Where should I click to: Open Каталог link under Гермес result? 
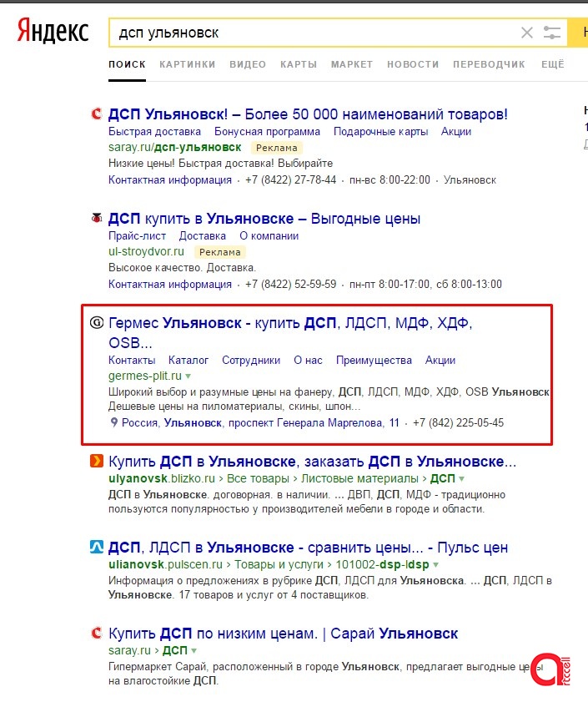pyautogui.click(x=188, y=361)
